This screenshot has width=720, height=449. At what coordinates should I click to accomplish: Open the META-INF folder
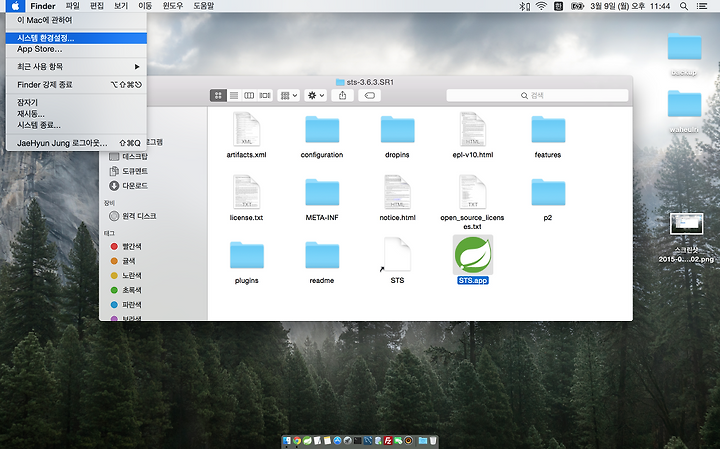[x=322, y=192]
